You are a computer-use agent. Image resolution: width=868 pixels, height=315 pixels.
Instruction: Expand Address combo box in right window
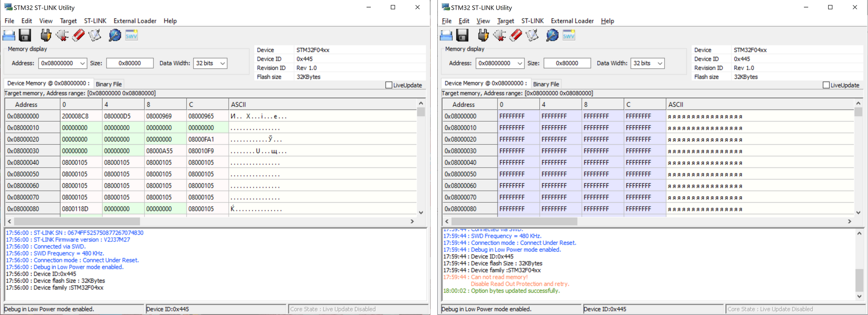click(520, 63)
